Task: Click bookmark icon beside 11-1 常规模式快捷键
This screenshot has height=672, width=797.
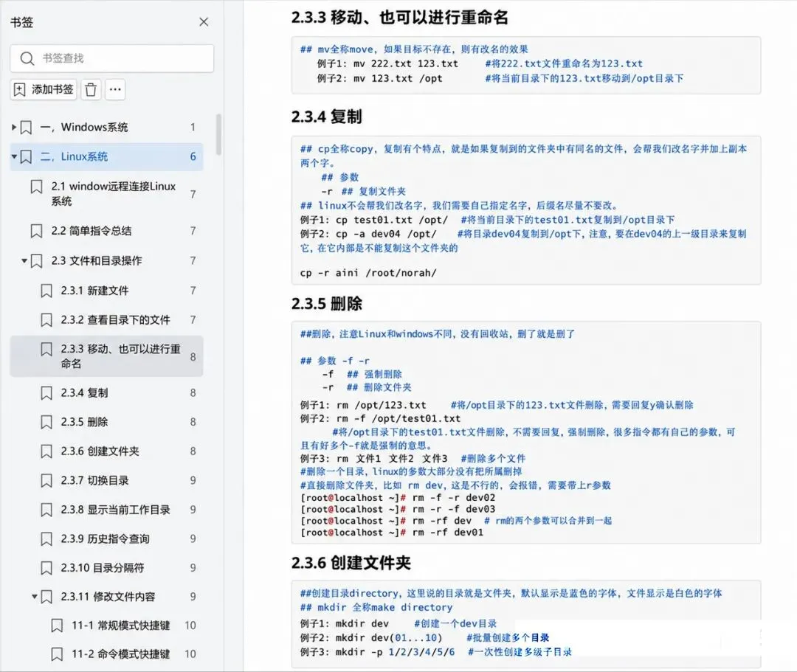Action: tap(57, 626)
